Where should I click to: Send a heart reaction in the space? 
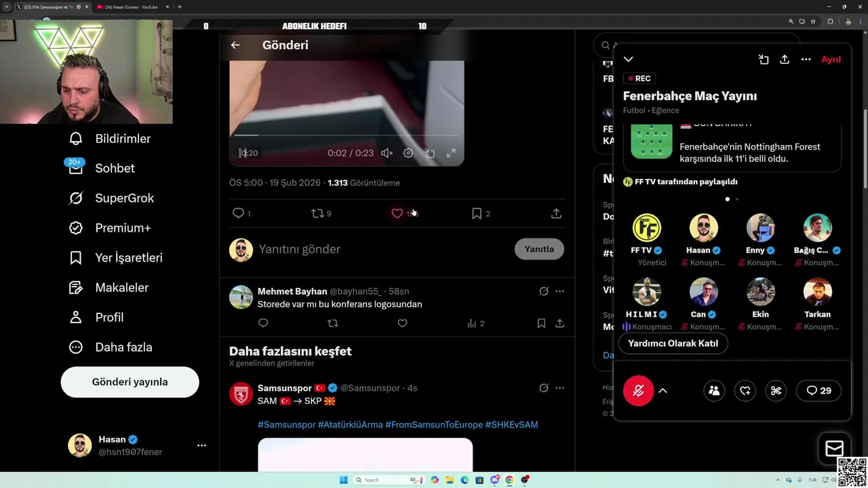745,390
